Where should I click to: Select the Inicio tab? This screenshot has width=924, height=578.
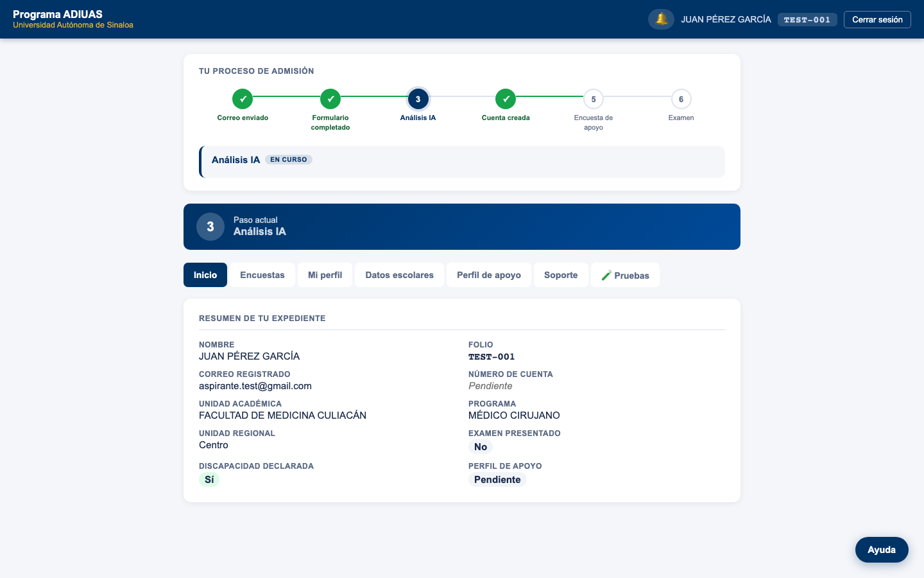coord(205,275)
